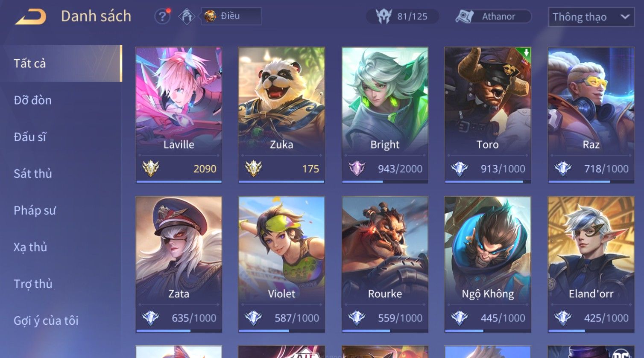This screenshot has height=358, width=644.
Task: Select the Tất cả category tab
Action: (x=61, y=64)
